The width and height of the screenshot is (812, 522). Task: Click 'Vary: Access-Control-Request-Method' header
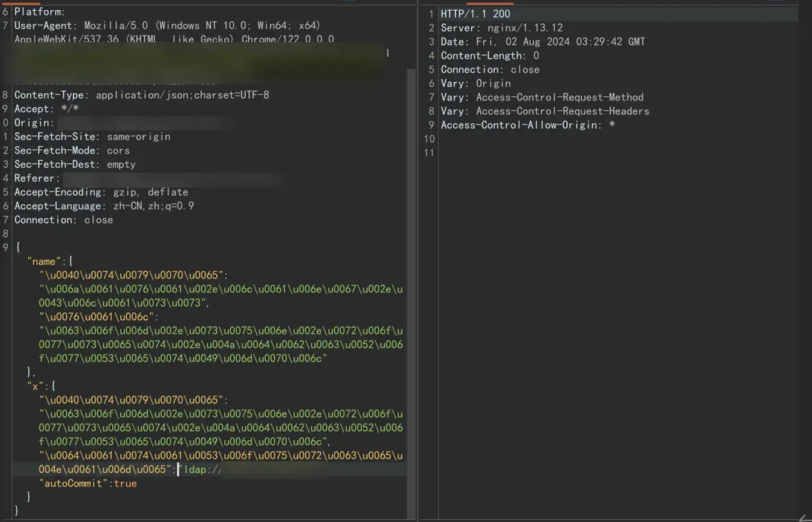542,97
